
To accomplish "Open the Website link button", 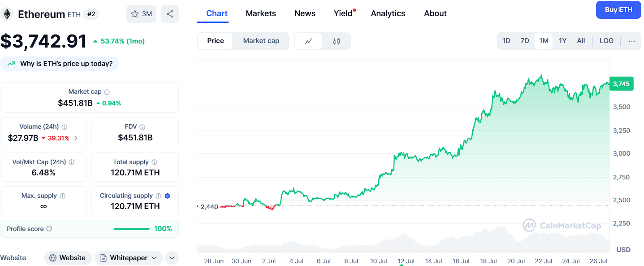I will (x=68, y=258).
